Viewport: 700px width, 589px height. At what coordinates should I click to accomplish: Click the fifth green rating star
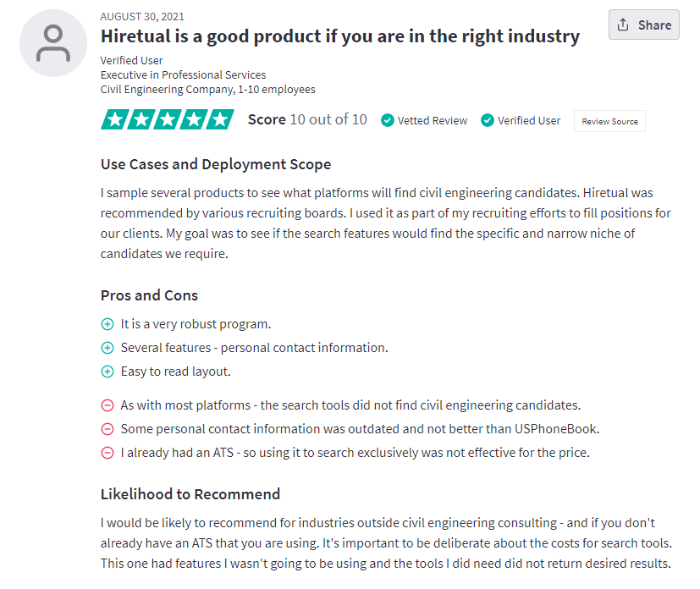pos(220,119)
